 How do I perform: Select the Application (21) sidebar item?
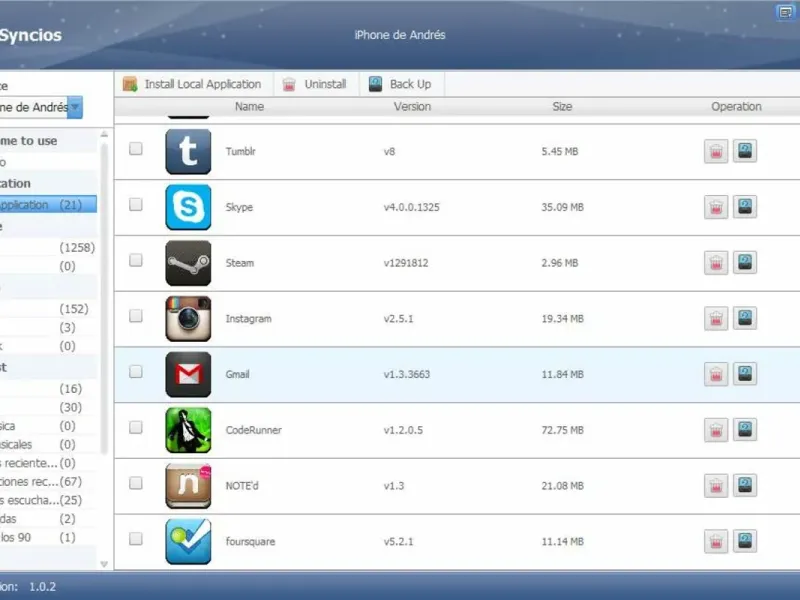48,205
